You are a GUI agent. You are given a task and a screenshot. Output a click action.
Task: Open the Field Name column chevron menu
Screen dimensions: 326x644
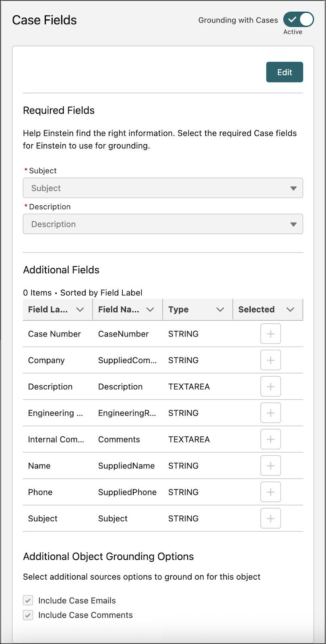point(150,310)
